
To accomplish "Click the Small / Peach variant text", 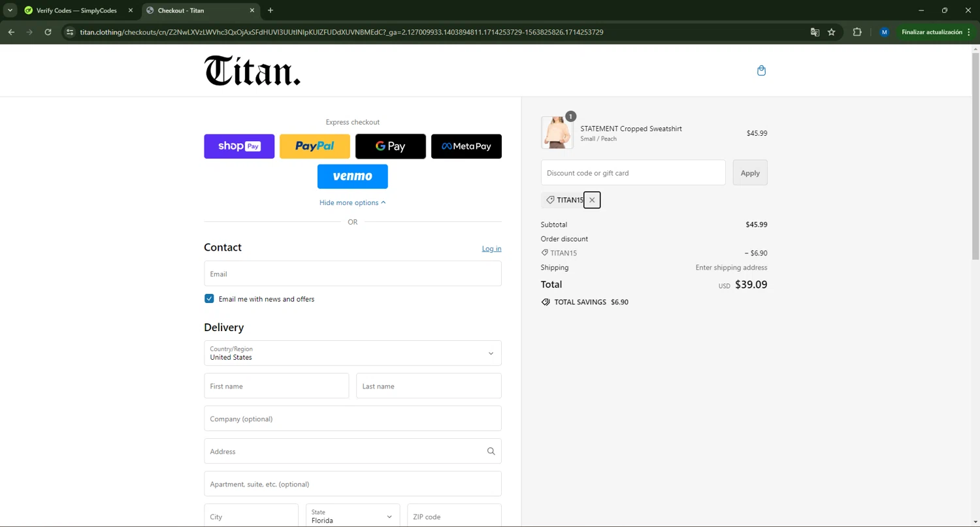I will tap(598, 139).
